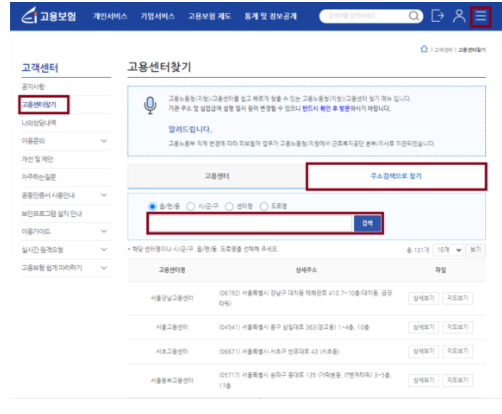502x414 pixels.
Task: Click the logout door-arrow icon in header
Action: click(437, 16)
